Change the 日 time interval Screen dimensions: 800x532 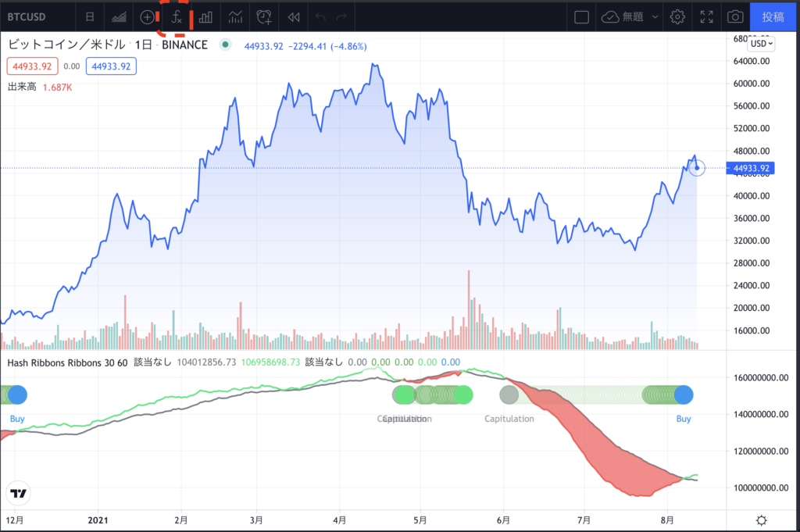[90, 17]
